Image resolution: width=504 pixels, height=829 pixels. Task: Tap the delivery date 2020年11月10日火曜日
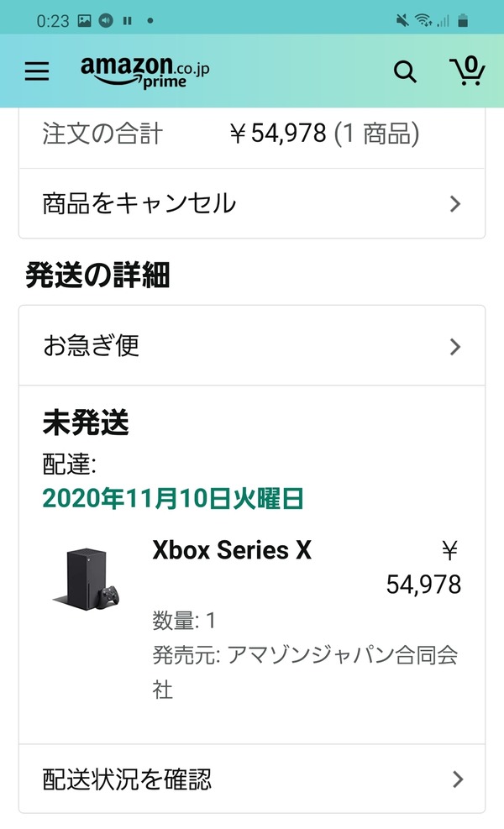(173, 498)
